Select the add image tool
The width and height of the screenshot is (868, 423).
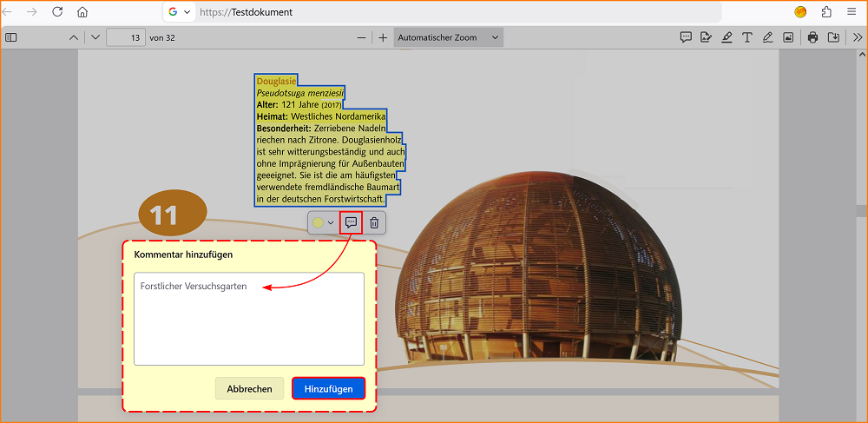pos(788,37)
